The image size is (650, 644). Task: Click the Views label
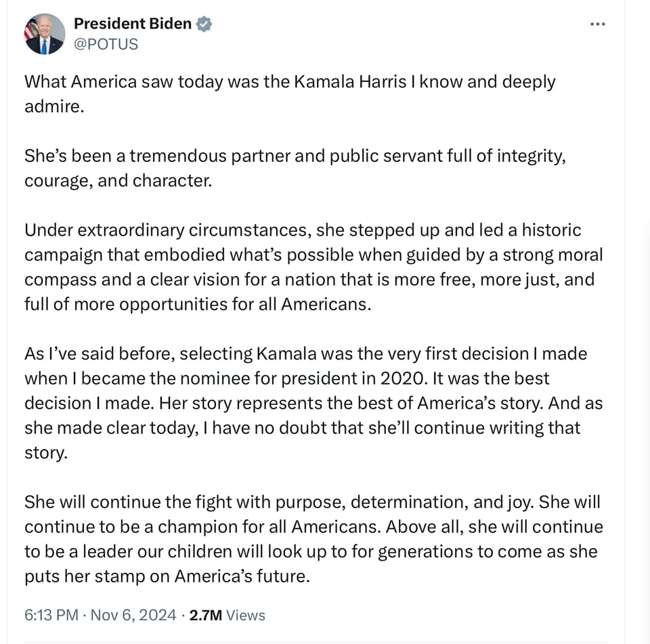245,615
